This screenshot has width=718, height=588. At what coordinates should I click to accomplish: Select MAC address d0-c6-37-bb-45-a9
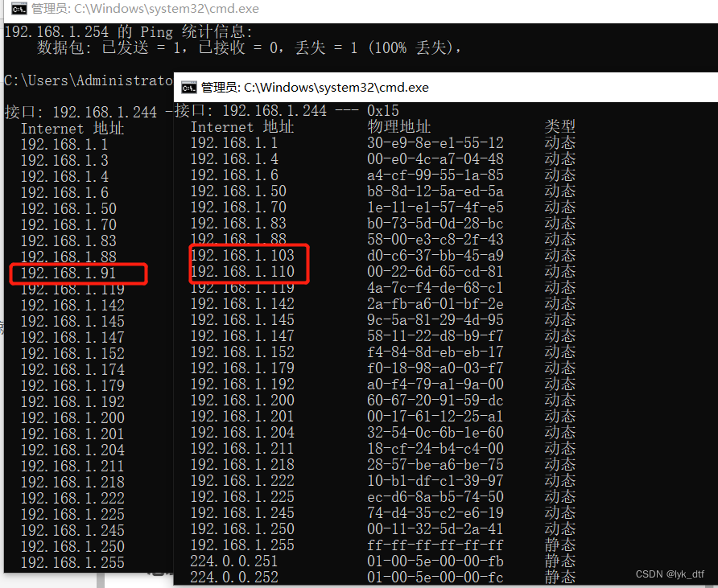(x=435, y=255)
